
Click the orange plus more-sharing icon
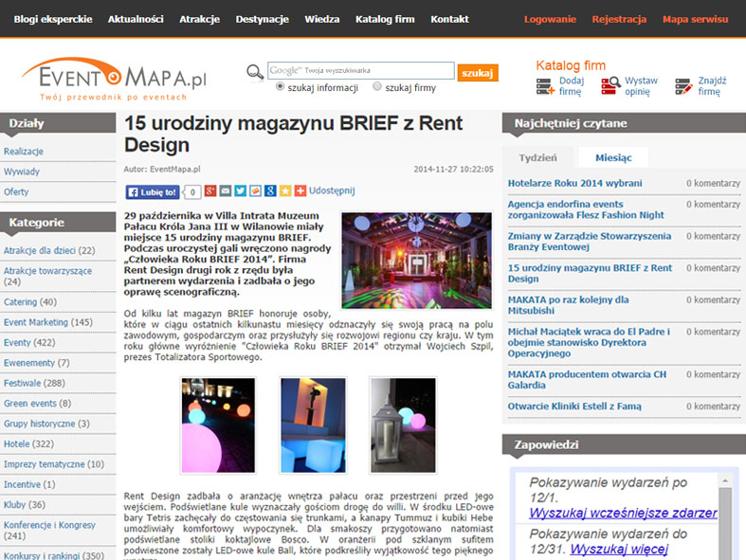click(300, 190)
